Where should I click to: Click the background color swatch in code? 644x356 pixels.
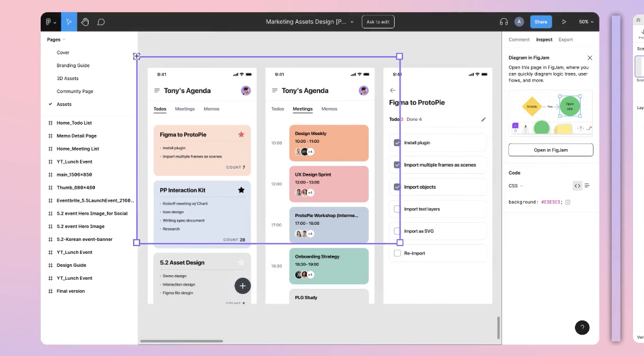pos(568,202)
